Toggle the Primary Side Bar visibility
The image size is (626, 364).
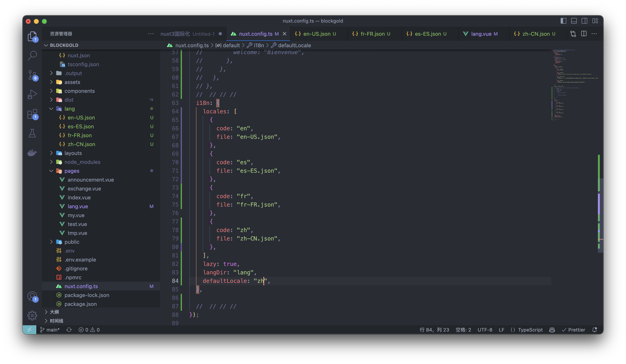pos(563,21)
